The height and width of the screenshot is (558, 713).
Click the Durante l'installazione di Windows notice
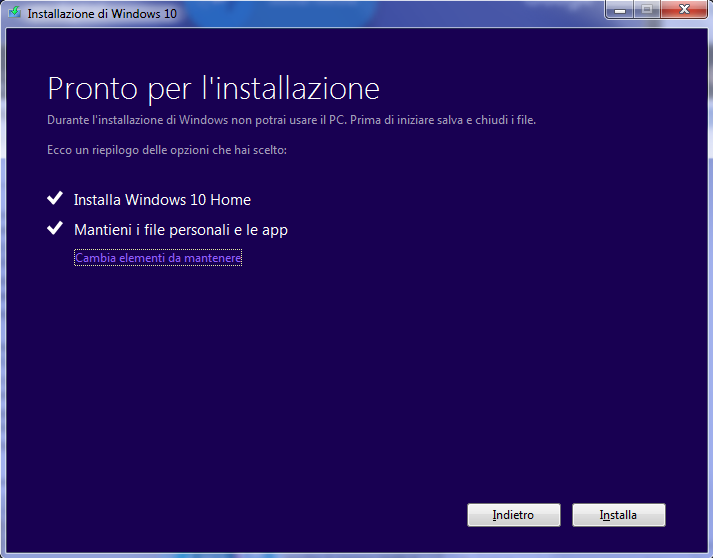tap(291, 120)
